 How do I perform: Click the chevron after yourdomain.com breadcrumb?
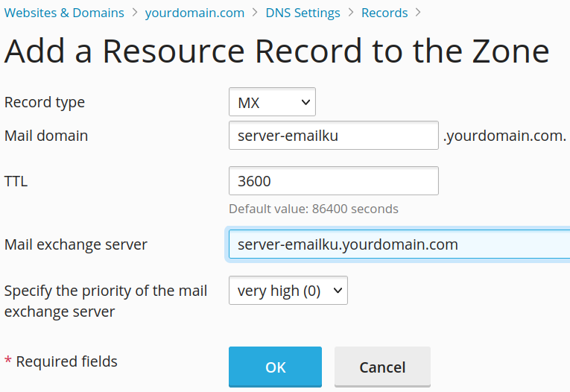point(255,13)
